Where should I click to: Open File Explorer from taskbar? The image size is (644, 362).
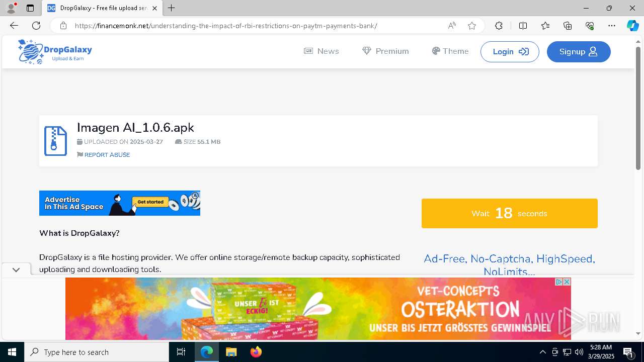click(231, 352)
